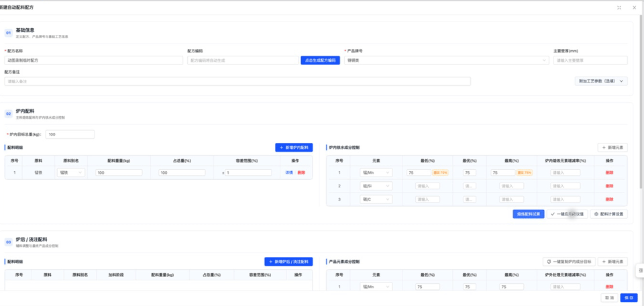Open 锰/Mn element dropdown in 炉内铁水成分控制
The width and height of the screenshot is (644, 306).
pos(376,173)
